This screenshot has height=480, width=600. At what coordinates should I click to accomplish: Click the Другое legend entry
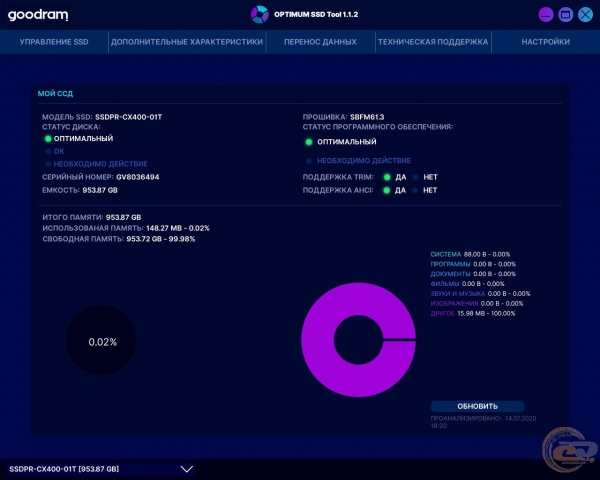[x=473, y=313]
